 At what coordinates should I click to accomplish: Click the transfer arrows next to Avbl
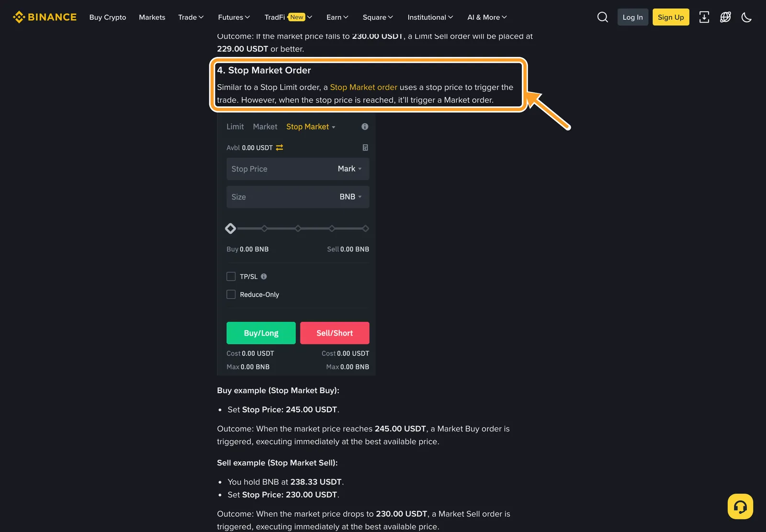tap(280, 147)
